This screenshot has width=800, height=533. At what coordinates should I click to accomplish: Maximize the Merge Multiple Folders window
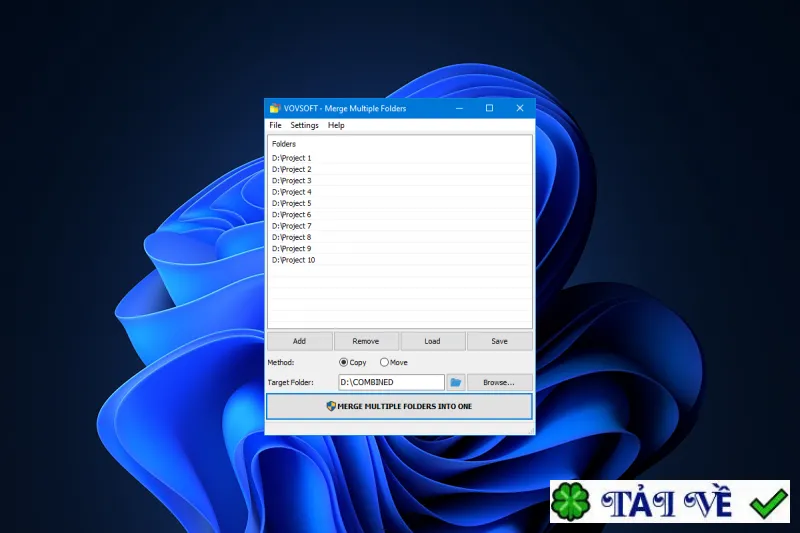click(x=489, y=108)
